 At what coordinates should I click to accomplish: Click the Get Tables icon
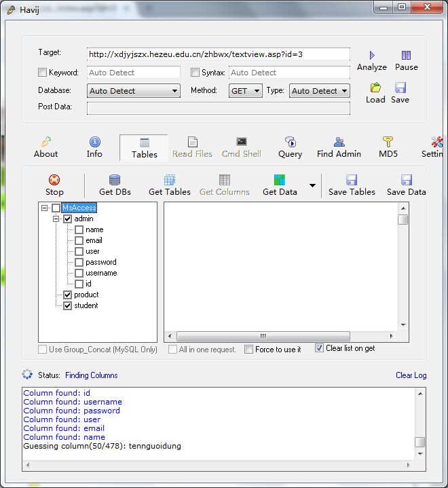point(170,180)
